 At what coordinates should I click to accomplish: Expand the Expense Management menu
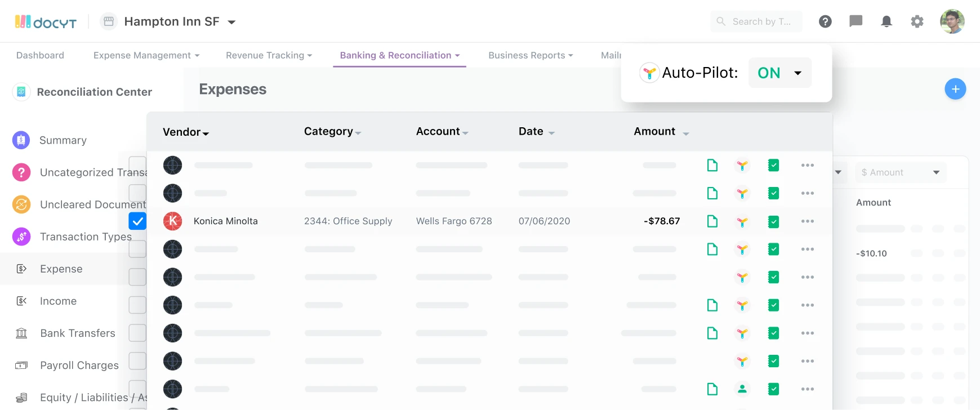click(146, 55)
